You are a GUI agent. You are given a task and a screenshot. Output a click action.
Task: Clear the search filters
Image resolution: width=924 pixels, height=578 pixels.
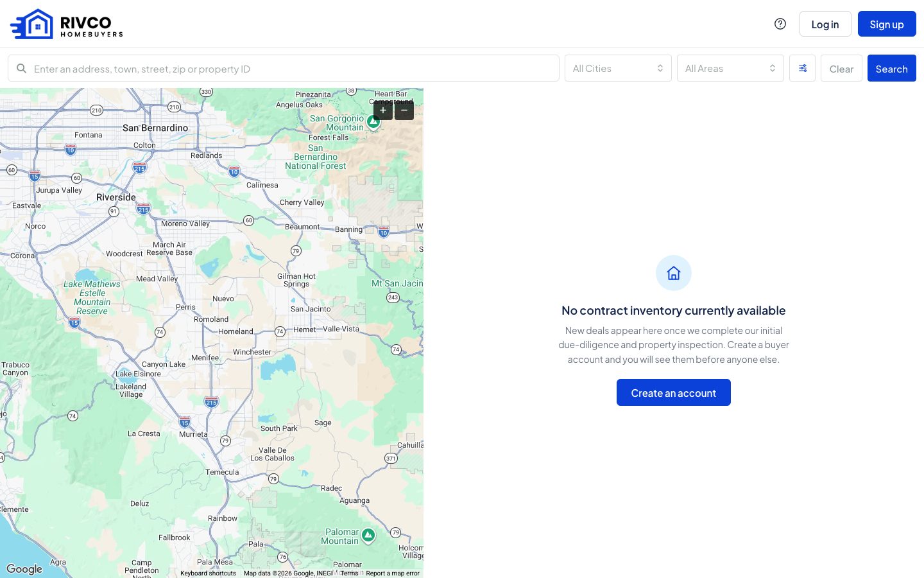[841, 68]
